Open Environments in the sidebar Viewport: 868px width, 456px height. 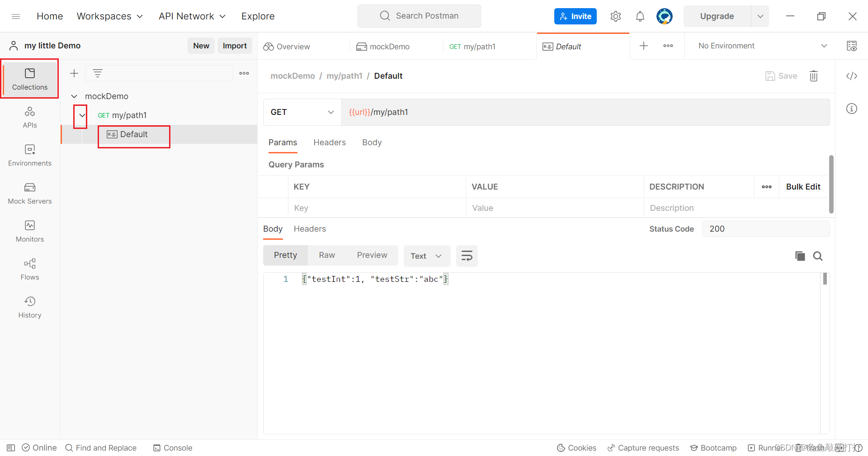(x=30, y=155)
